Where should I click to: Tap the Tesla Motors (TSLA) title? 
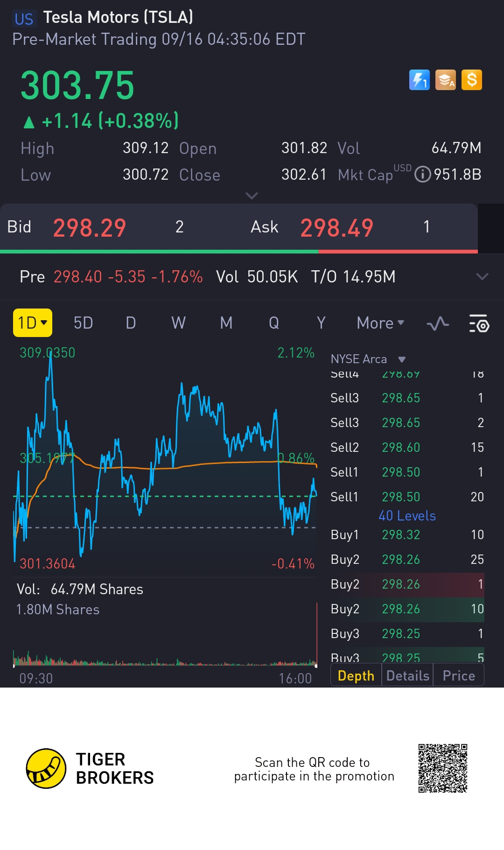[118, 18]
